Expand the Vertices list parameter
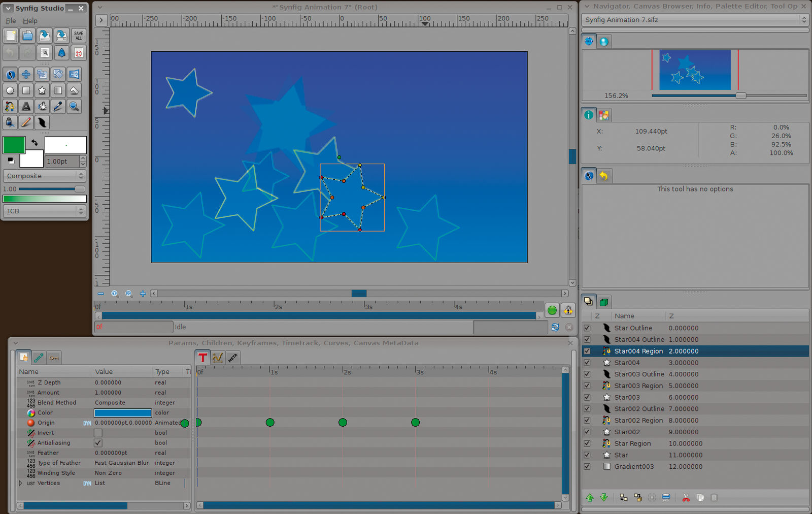This screenshot has width=812, height=514. coord(21,483)
